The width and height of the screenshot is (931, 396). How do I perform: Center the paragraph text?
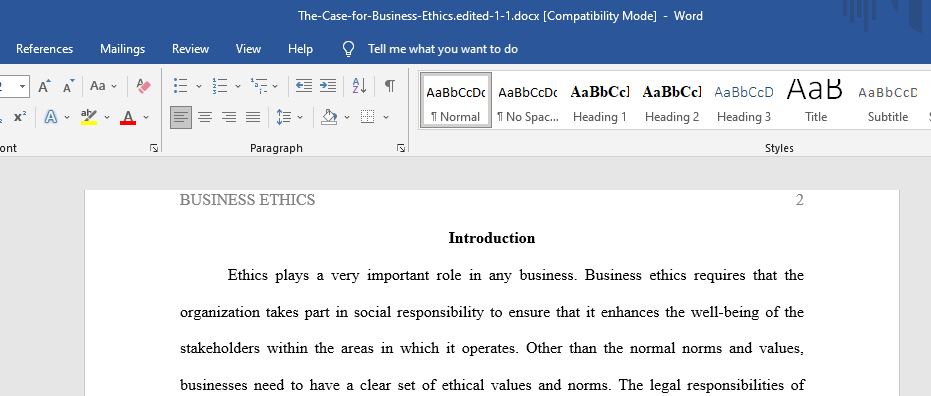click(205, 117)
